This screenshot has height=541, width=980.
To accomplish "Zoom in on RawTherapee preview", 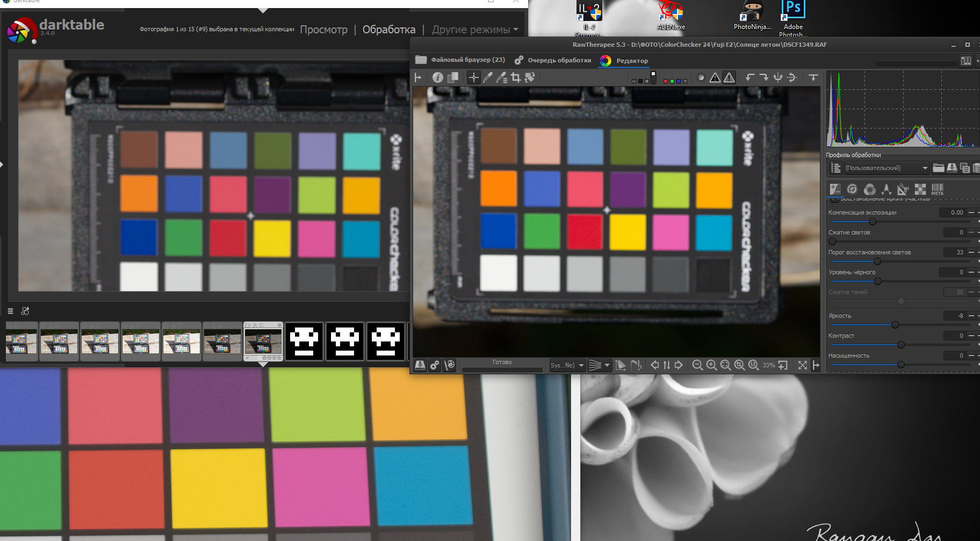I will click(711, 365).
